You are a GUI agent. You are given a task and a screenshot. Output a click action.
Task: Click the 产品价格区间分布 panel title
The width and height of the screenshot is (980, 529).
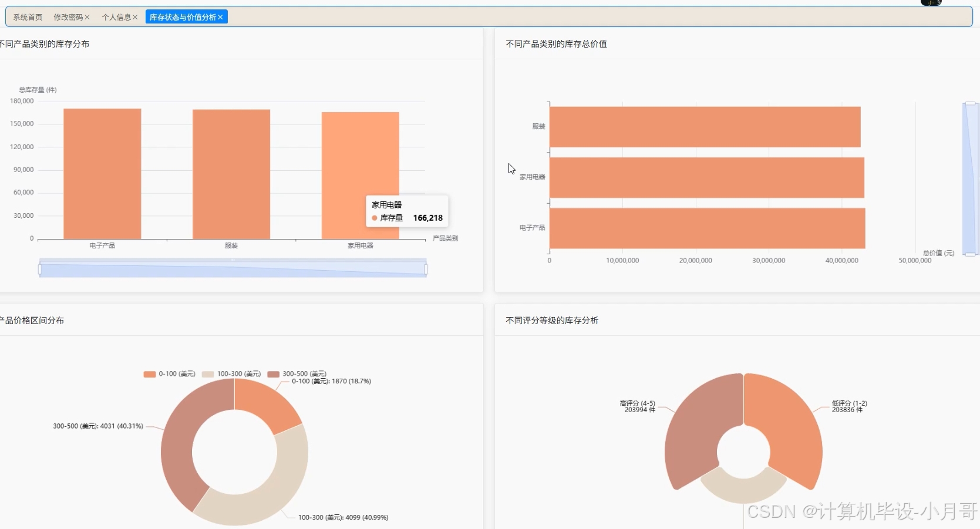coord(32,321)
